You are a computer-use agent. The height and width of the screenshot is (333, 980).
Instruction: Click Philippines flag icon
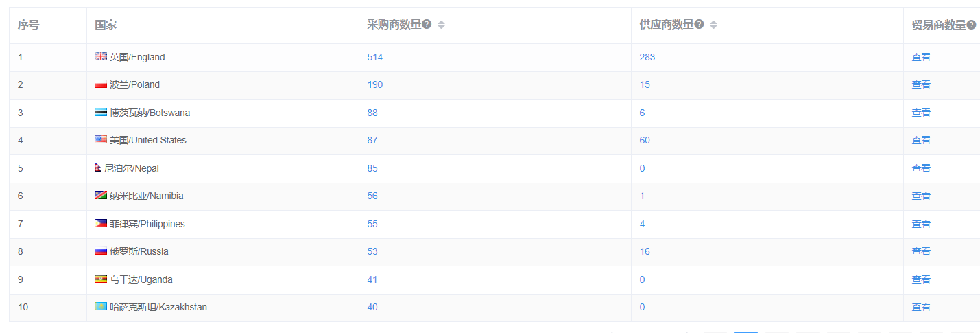(101, 223)
